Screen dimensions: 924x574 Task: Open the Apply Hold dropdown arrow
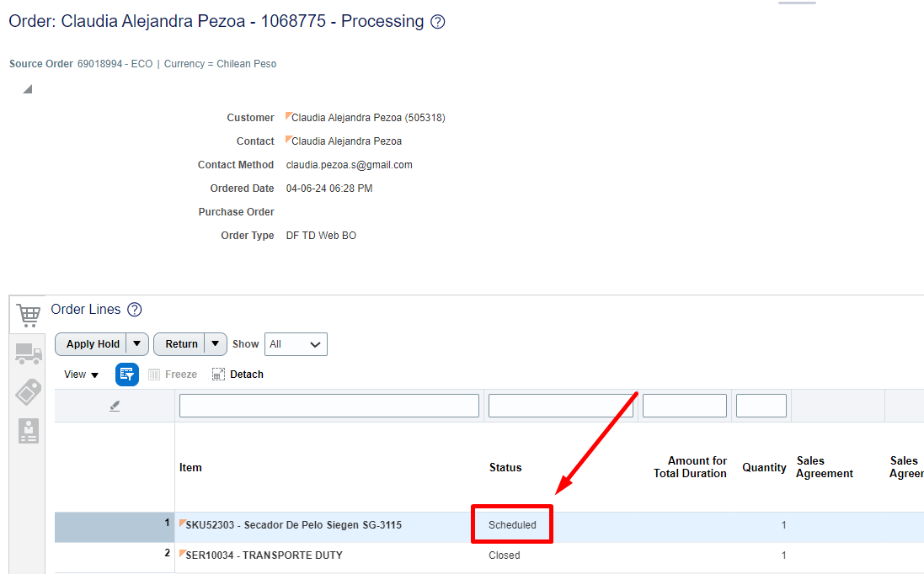136,343
